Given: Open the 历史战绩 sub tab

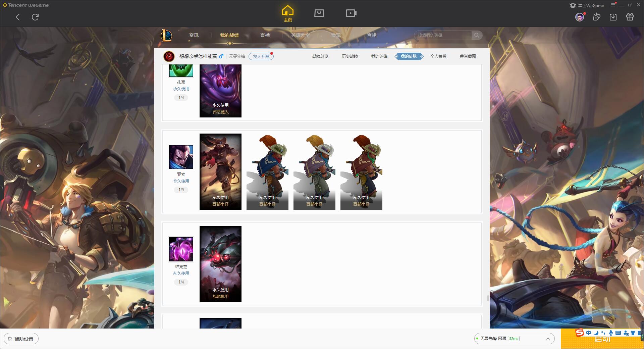Looking at the screenshot, I should [x=350, y=56].
